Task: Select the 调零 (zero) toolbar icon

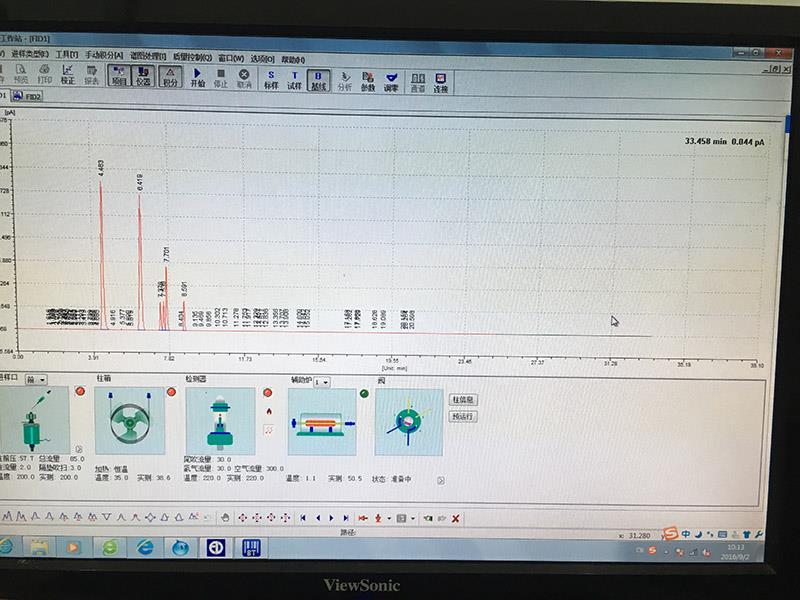Action: click(x=392, y=79)
